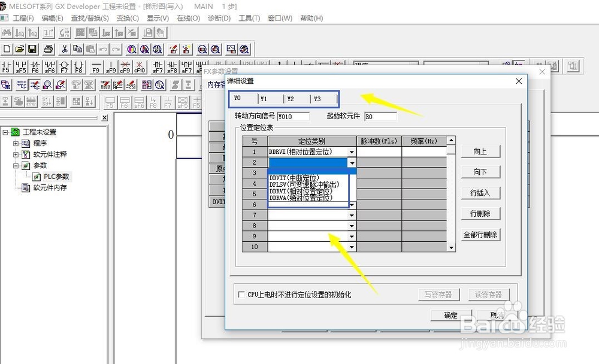This screenshot has height=364, width=599.
Task: Choose DPLSV(可变速脉冲输出) from dropdown list
Action: pos(304,184)
